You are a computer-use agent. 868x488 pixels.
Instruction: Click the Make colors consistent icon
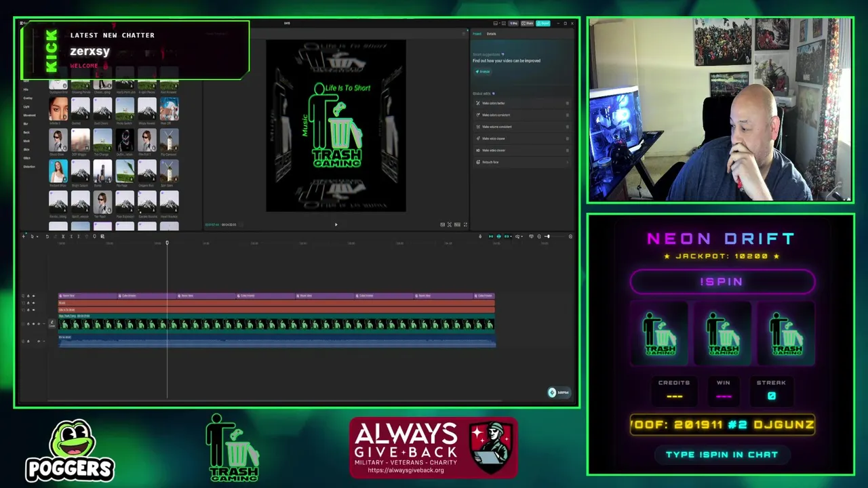478,115
